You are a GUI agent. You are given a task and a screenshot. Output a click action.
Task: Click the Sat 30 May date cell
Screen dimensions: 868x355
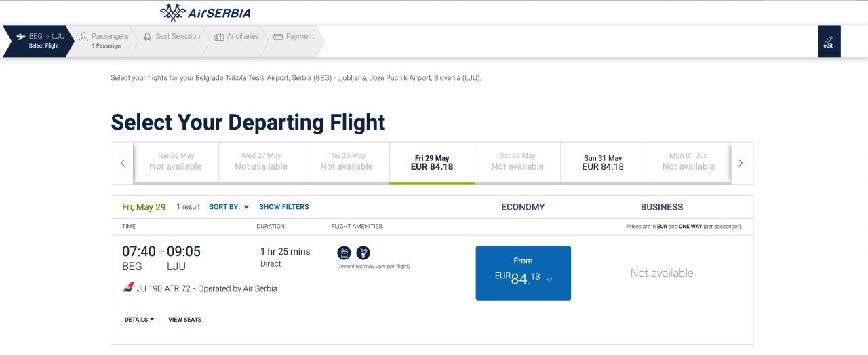(x=517, y=162)
